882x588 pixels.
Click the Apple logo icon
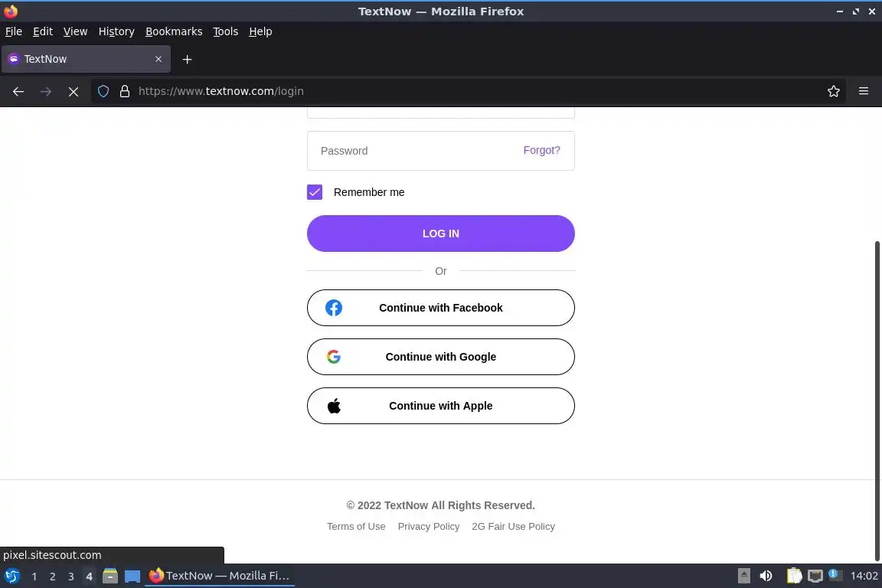pyautogui.click(x=334, y=406)
